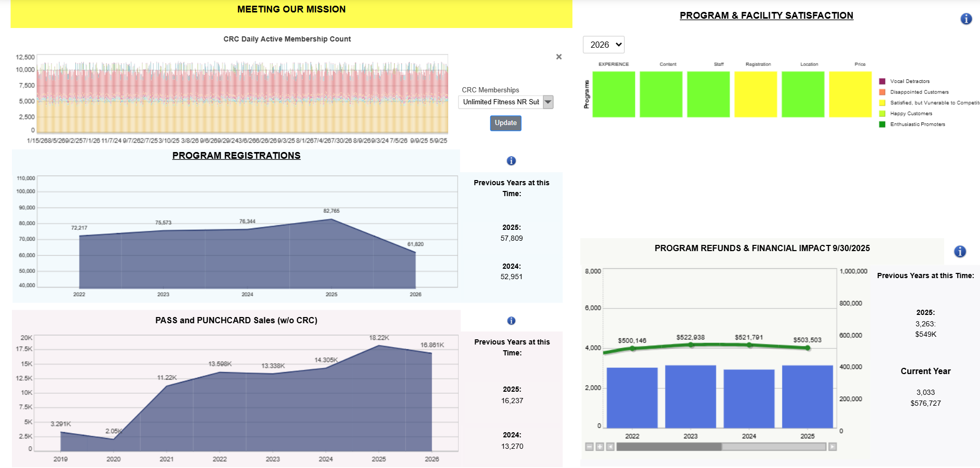Click the yellow Price satisfaction tile
Image resolution: width=980 pixels, height=468 pixels.
point(850,94)
